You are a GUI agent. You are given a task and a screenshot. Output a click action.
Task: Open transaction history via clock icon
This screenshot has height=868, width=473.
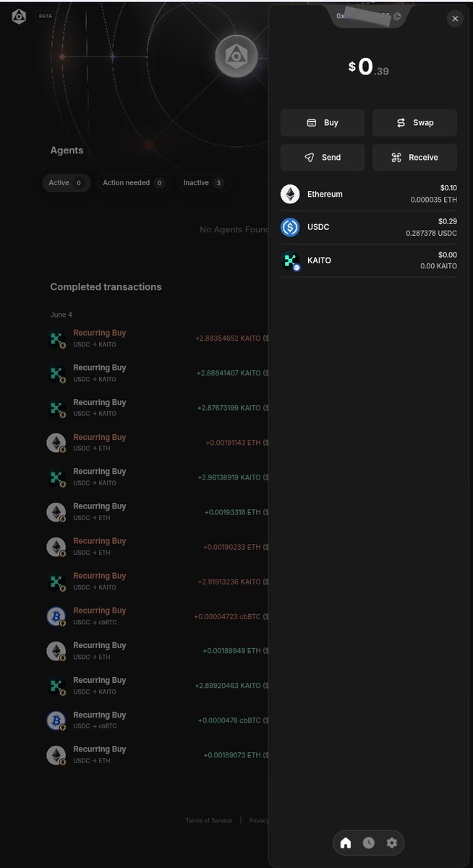(x=369, y=843)
